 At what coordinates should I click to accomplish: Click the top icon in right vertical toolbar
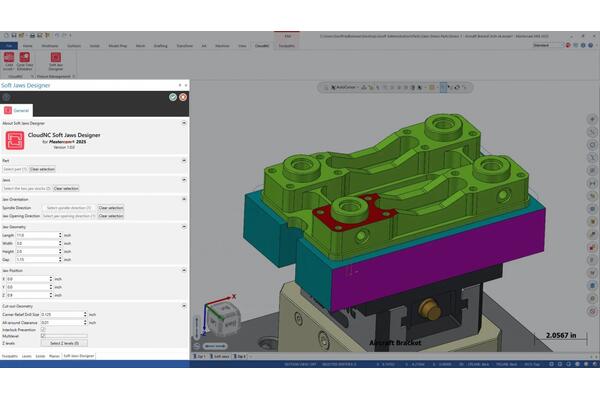[x=592, y=119]
